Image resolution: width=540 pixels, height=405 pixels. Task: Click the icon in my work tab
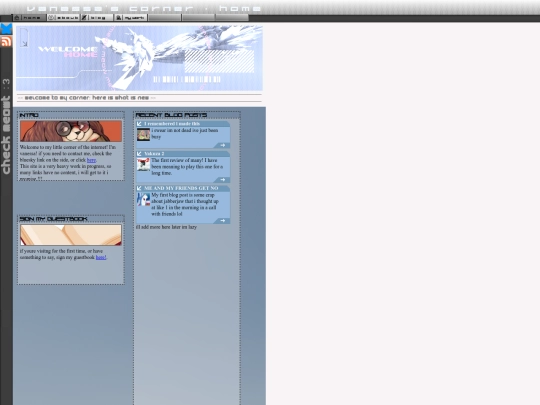coord(118,18)
